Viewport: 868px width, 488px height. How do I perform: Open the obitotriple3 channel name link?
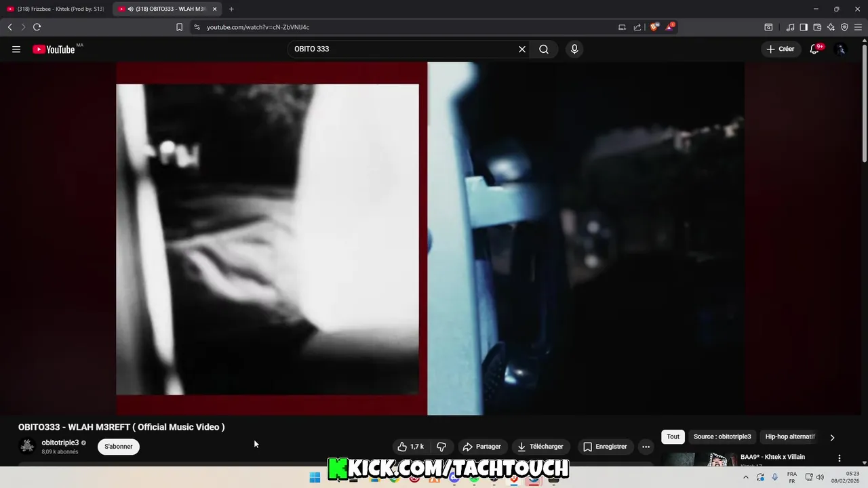[60, 443]
